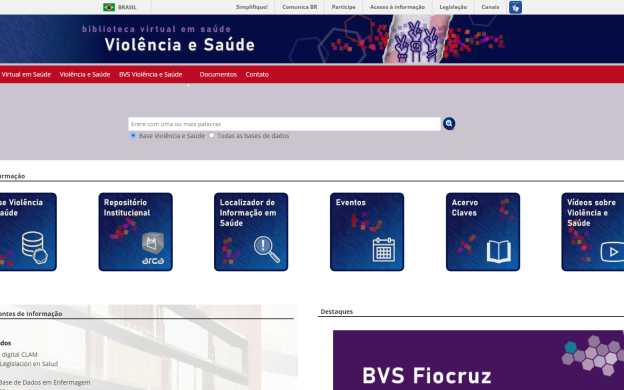624x390 pixels.
Task: Open the Violência e Saúde menu item
Action: click(x=85, y=74)
